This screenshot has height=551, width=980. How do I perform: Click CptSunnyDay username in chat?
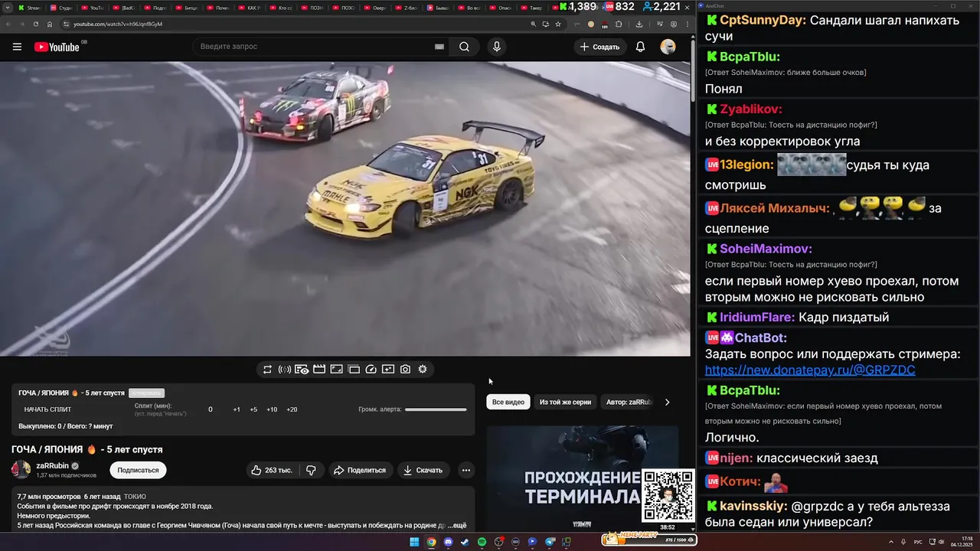pyautogui.click(x=763, y=21)
